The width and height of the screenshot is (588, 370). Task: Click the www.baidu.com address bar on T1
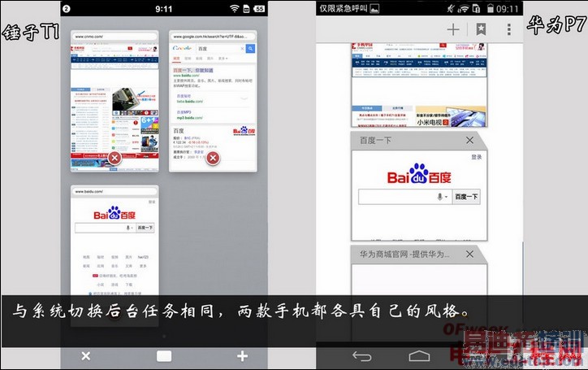[115, 191]
